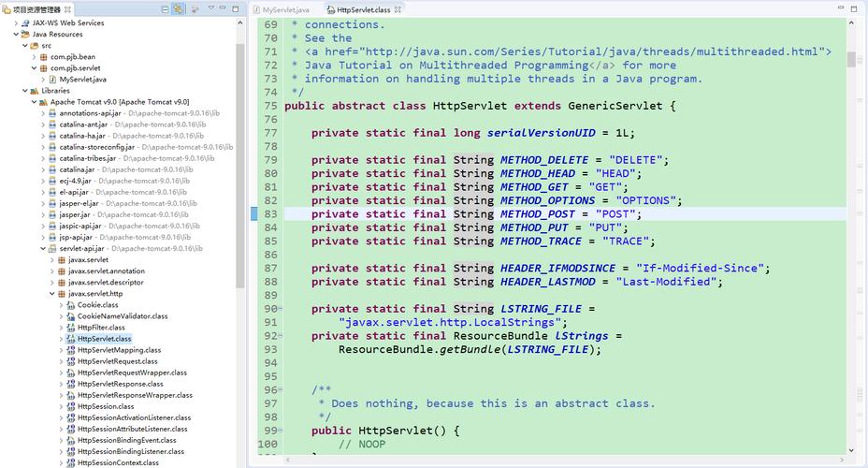Viewport: 868px width, 468px height.
Task: Click the javax.servlet.annotation package icon
Action: point(62,271)
